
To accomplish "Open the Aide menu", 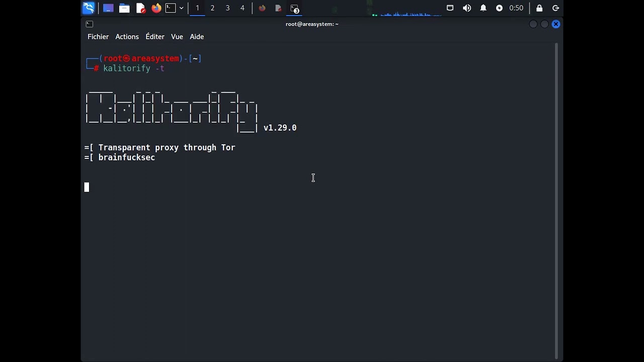I will (197, 37).
